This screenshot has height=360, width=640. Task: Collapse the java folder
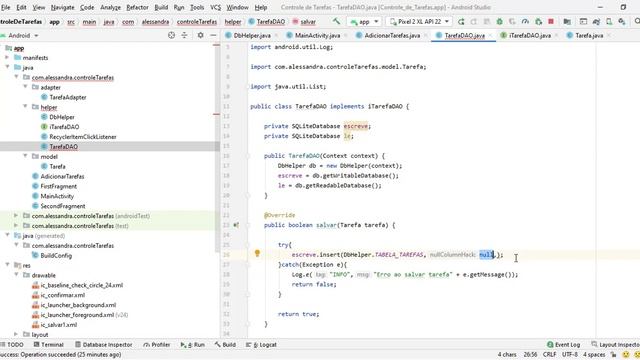coord(7,67)
